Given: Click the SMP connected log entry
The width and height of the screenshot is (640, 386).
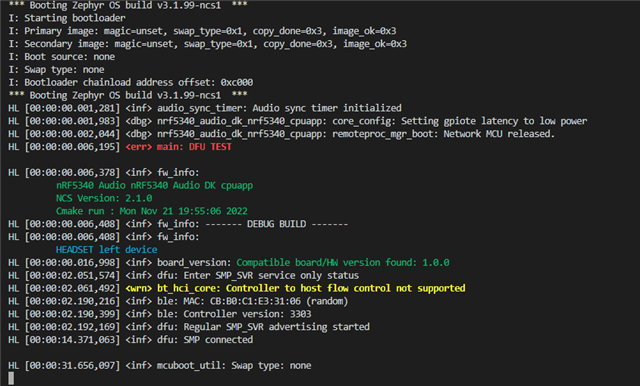Looking at the screenshot, I should [131, 339].
